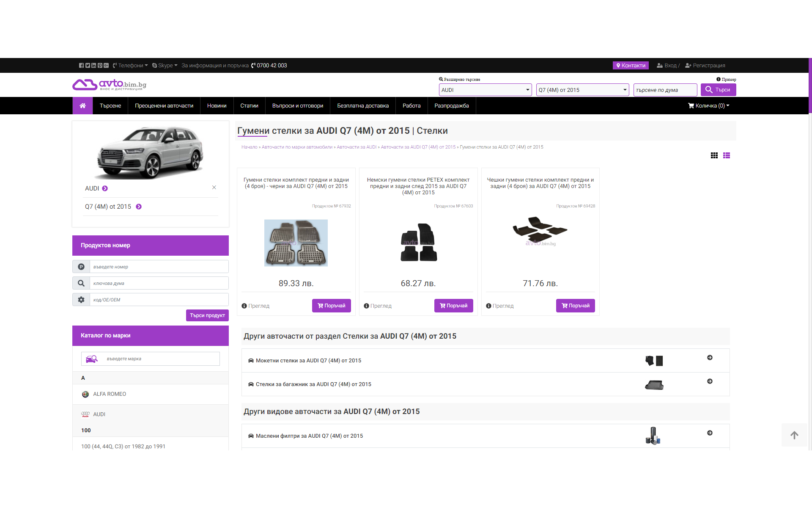Click Поръчай for 89.33 лв. mats

click(331, 306)
